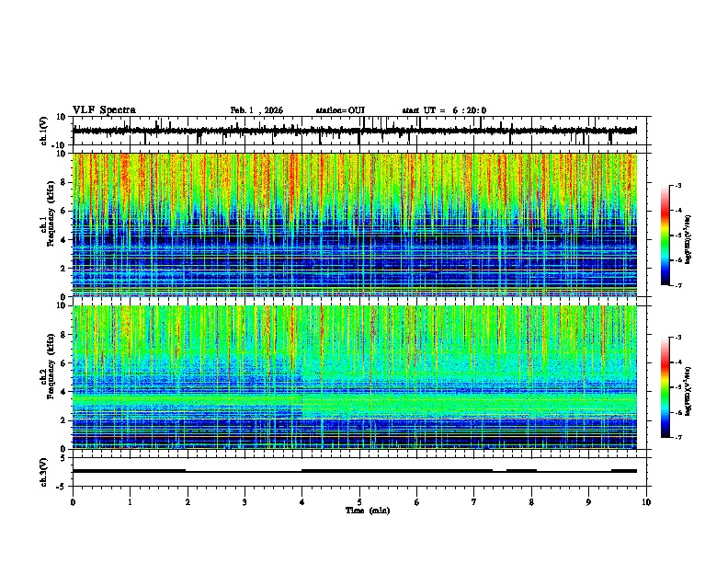This screenshot has height=563, width=728.
Task: Click the "-7" label on ch.2 color bar
Action: coord(678,437)
